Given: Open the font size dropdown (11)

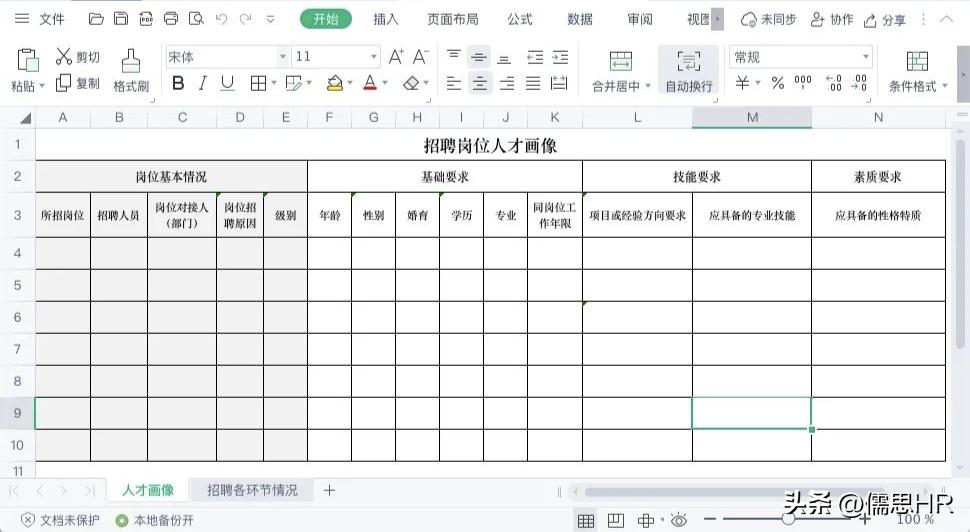Looking at the screenshot, I should 374,57.
